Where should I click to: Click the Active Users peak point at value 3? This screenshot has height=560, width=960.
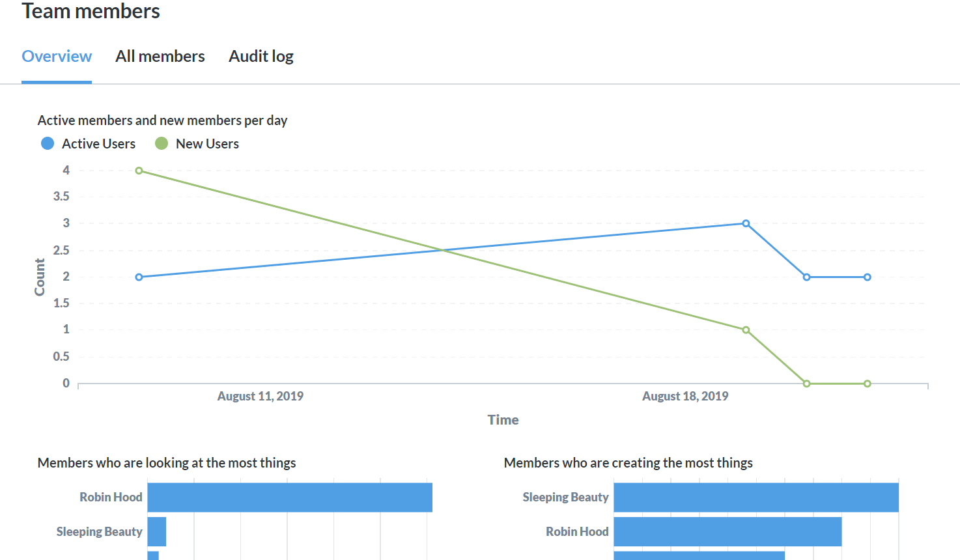pos(746,223)
